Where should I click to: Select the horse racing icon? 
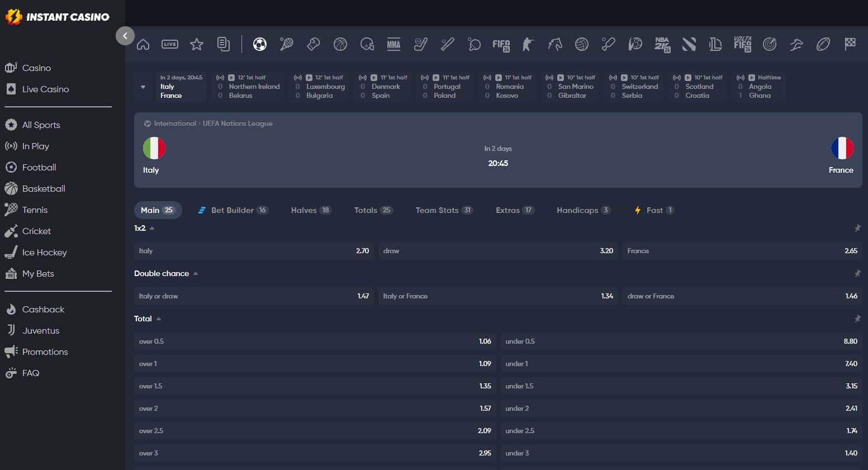pos(555,44)
